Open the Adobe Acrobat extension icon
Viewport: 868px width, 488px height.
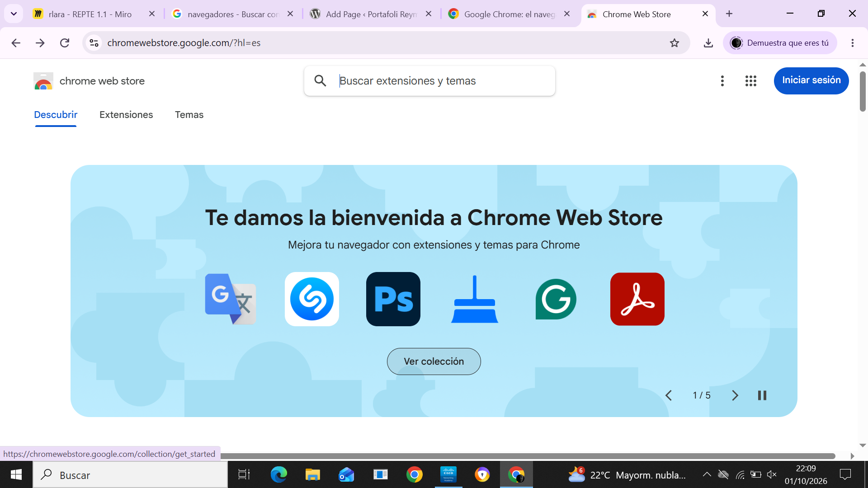[637, 299]
